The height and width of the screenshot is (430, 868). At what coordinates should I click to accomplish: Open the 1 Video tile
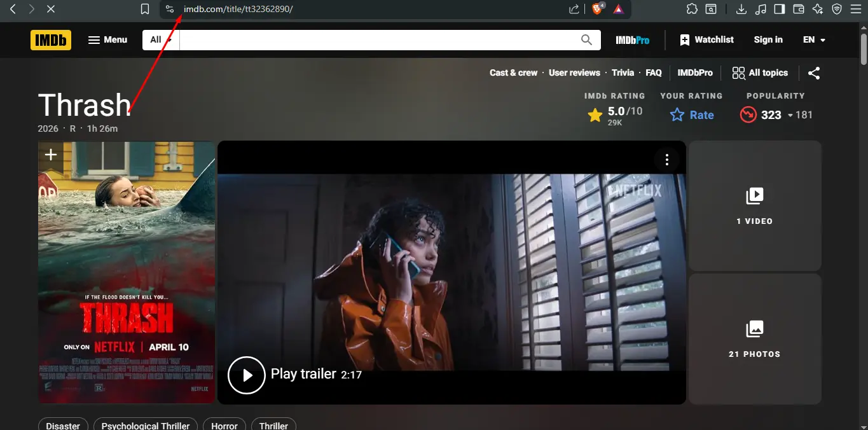755,206
